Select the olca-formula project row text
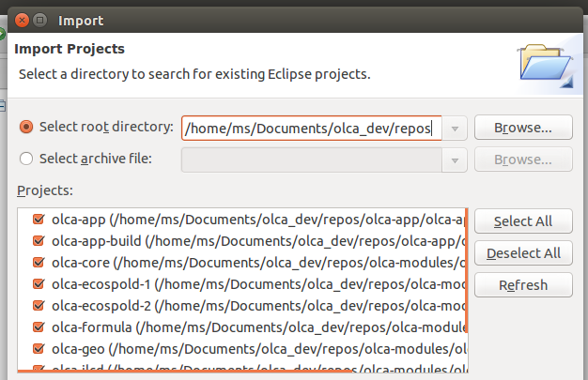The width and height of the screenshot is (588, 380). [x=258, y=327]
